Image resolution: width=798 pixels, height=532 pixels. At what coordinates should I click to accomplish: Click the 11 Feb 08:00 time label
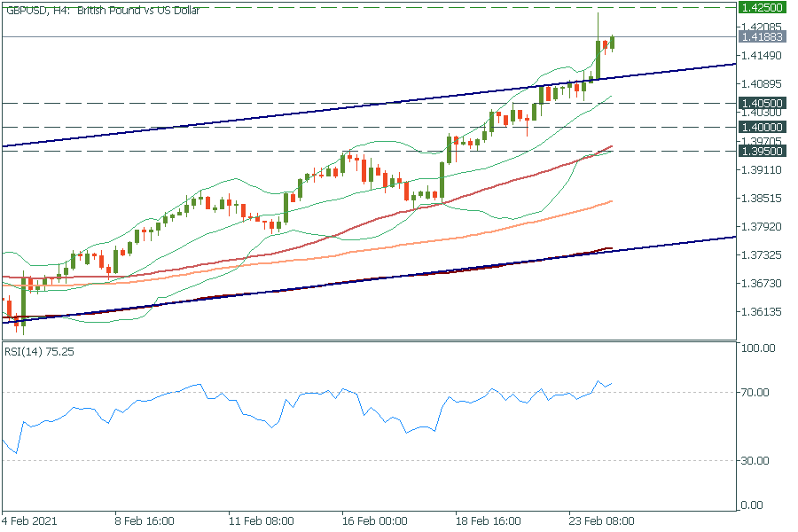pyautogui.click(x=261, y=521)
